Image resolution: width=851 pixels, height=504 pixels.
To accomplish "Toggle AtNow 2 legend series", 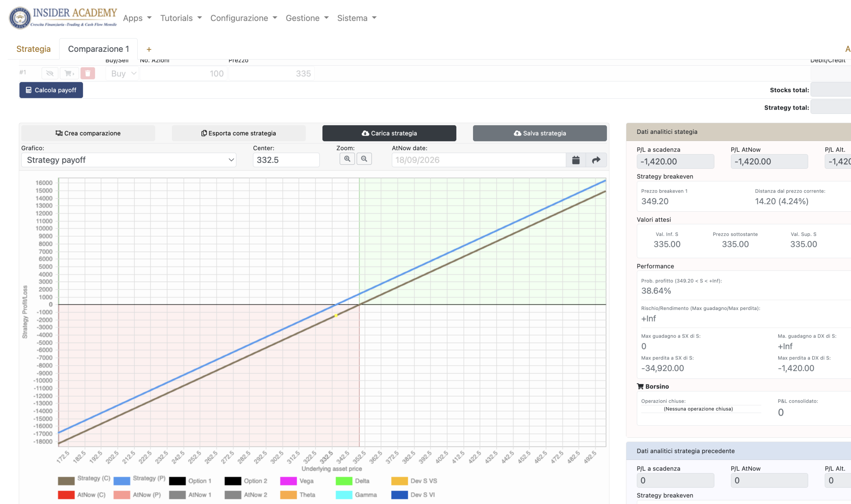I will (x=246, y=495).
